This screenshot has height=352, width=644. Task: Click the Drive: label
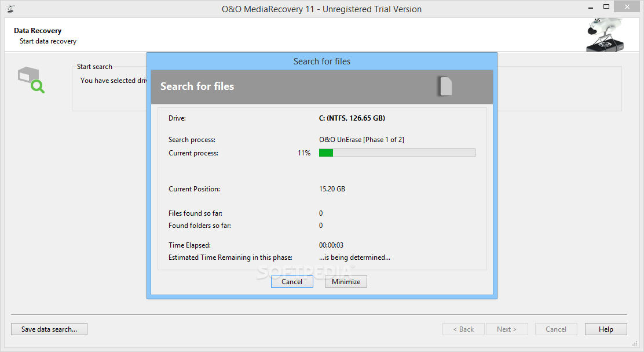[x=177, y=118]
